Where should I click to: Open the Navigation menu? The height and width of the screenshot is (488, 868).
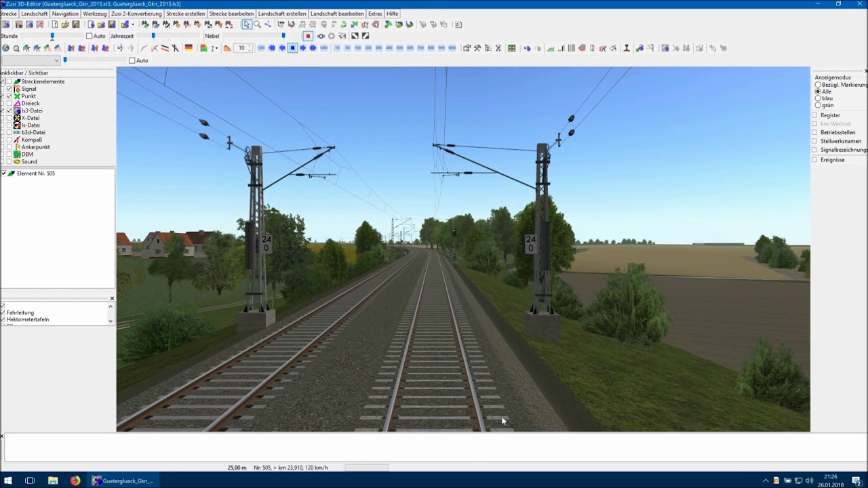[x=65, y=14]
